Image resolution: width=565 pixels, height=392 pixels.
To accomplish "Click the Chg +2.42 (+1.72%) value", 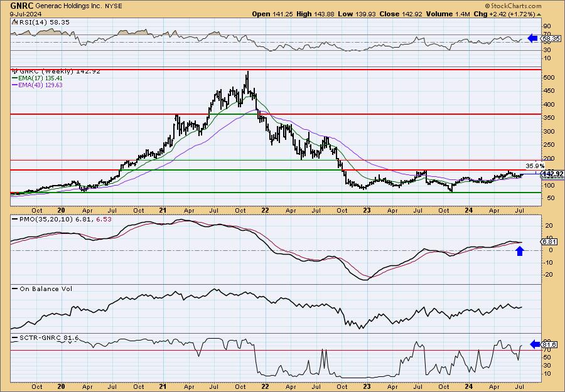I will (x=505, y=14).
